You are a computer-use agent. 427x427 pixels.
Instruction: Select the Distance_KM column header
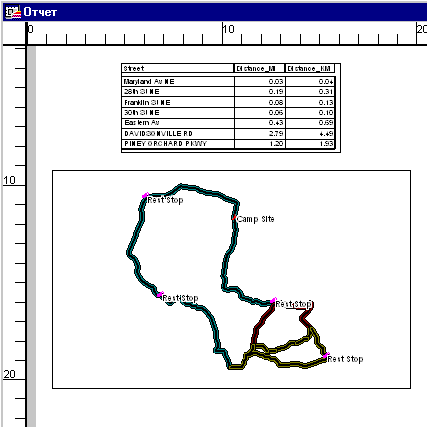click(x=310, y=68)
